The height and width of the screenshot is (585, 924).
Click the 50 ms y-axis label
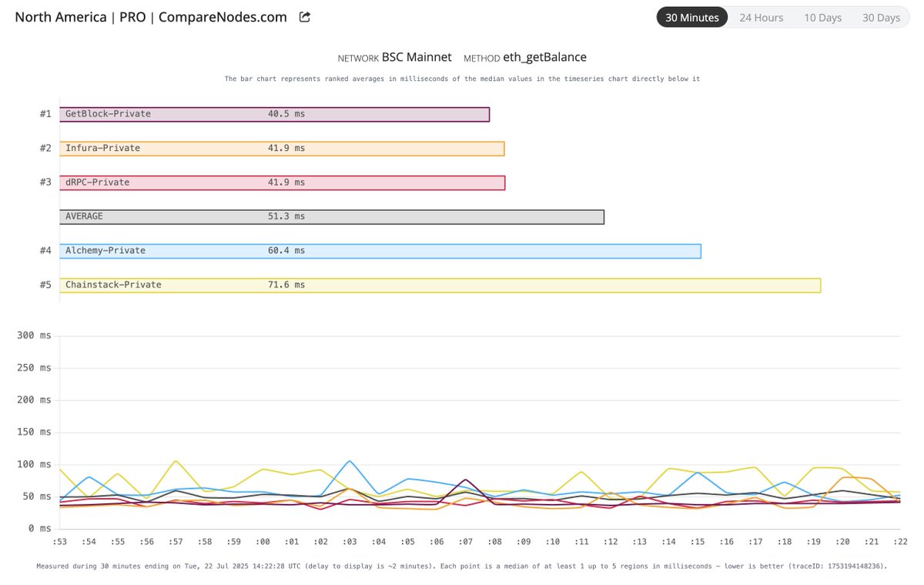click(38, 496)
